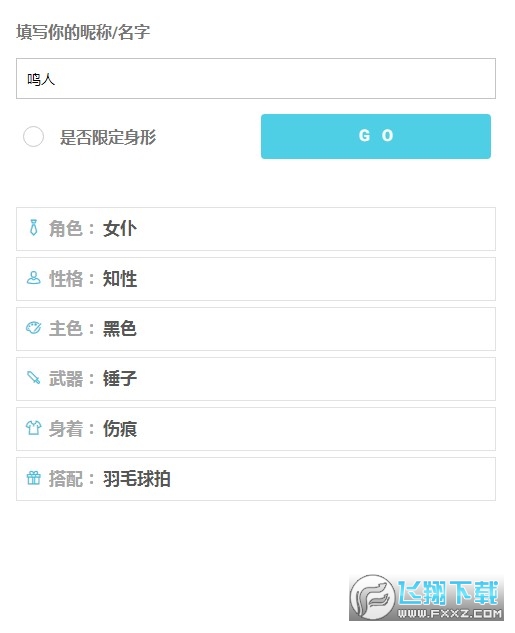This screenshot has width=515, height=633.
Task: Select the 角色：女仆 result row
Action: click(256, 229)
